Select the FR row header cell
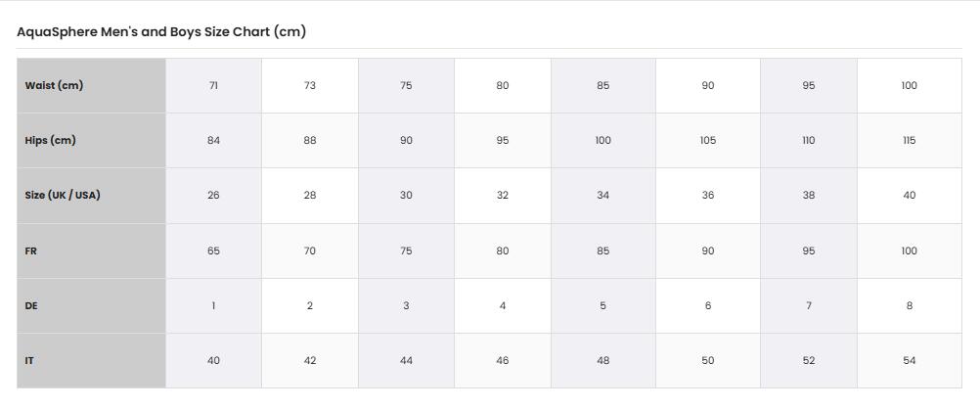This screenshot has height=410, width=980. (91, 251)
